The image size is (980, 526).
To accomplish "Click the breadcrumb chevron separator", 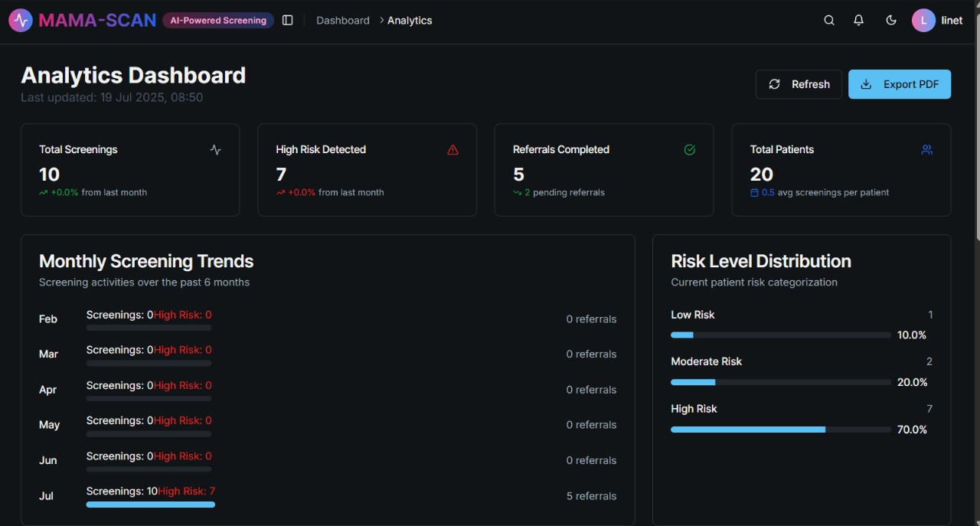I will [x=381, y=21].
